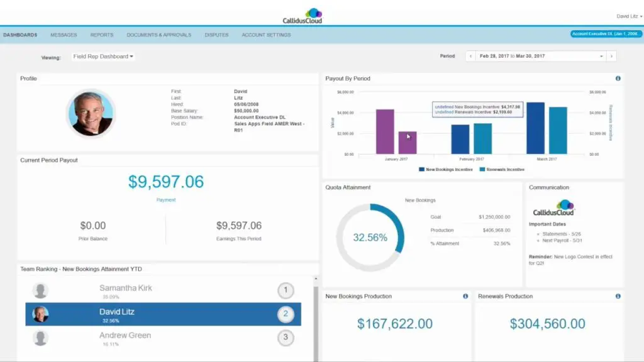The width and height of the screenshot is (644, 362).
Task: Click February 2017 dark blue New Bookings bar
Action: [x=460, y=140]
